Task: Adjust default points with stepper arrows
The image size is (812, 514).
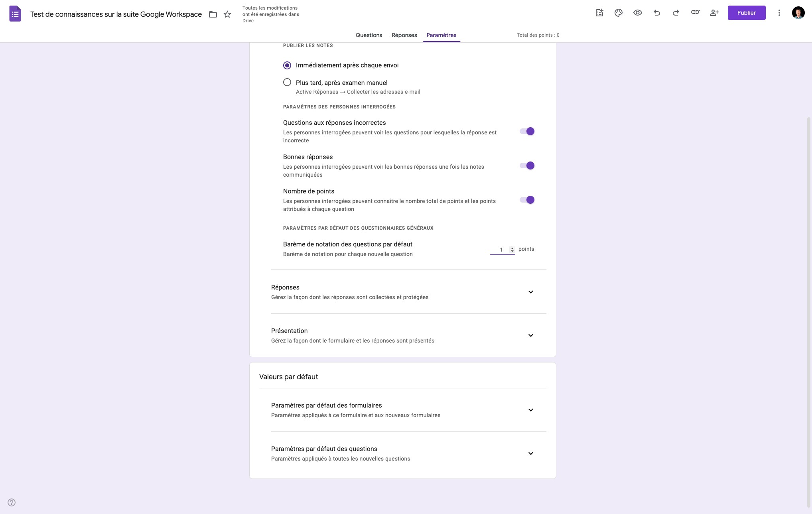Action: (x=512, y=250)
